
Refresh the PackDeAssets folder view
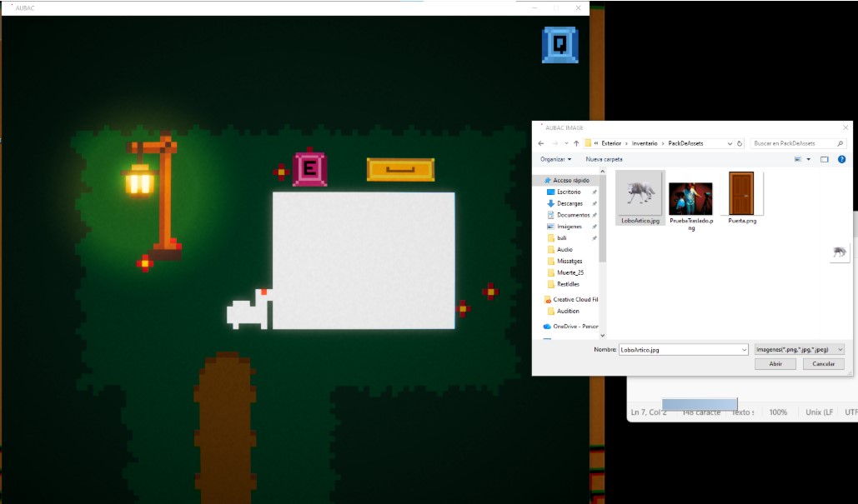point(740,143)
